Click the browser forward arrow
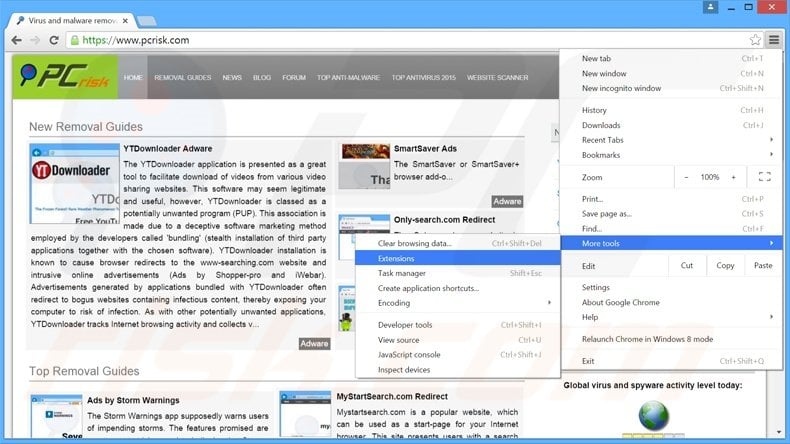Viewport: 790px width, 444px height. 35,40
